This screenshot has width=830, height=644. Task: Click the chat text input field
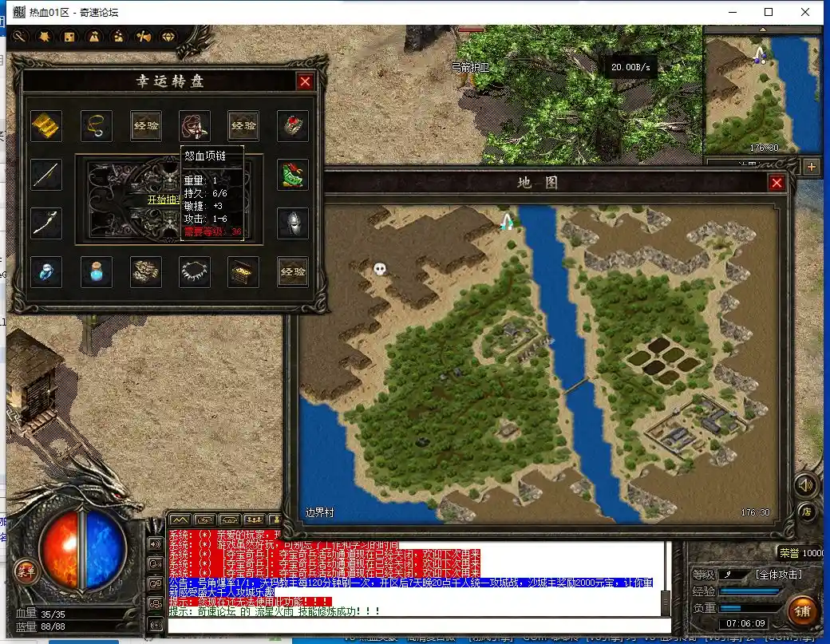(x=419, y=626)
